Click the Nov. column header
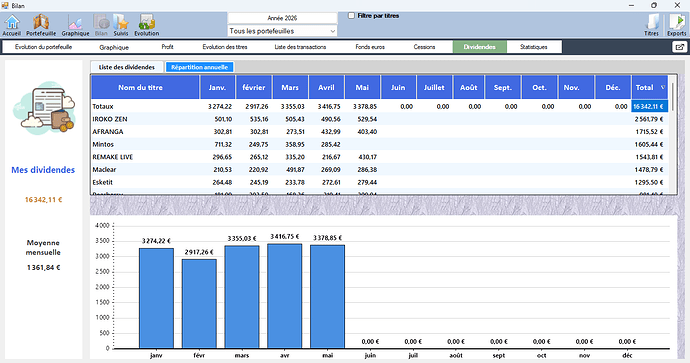690x363 pixels. 576,87
